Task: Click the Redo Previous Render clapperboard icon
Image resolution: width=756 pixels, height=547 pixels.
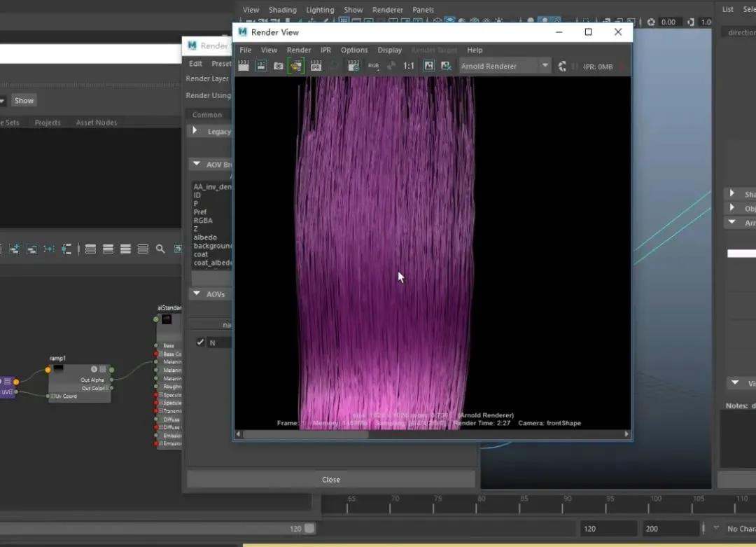Action: pyautogui.click(x=243, y=66)
